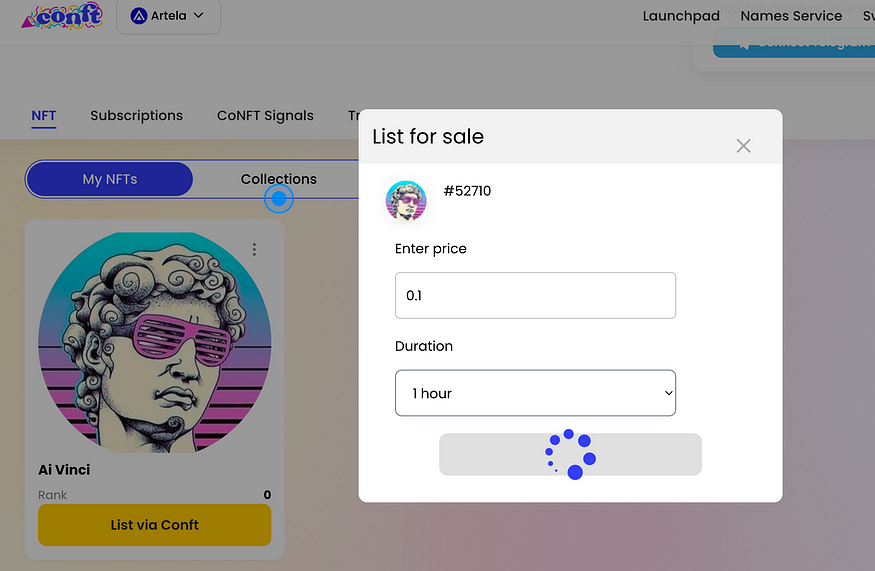Click the Ai Vinci NFT artwork
The height and width of the screenshot is (571, 875).
(155, 342)
